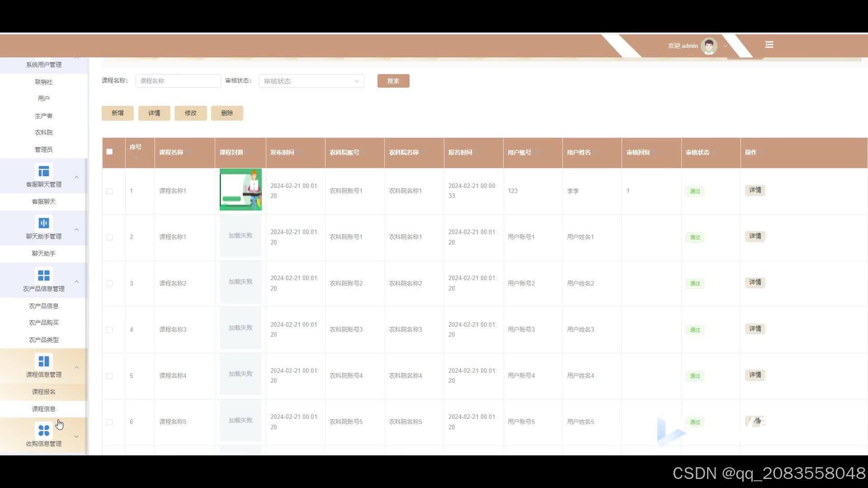Collapse the 农产品信息管理 menu chevron
This screenshot has height=488, width=868.
click(x=76, y=282)
